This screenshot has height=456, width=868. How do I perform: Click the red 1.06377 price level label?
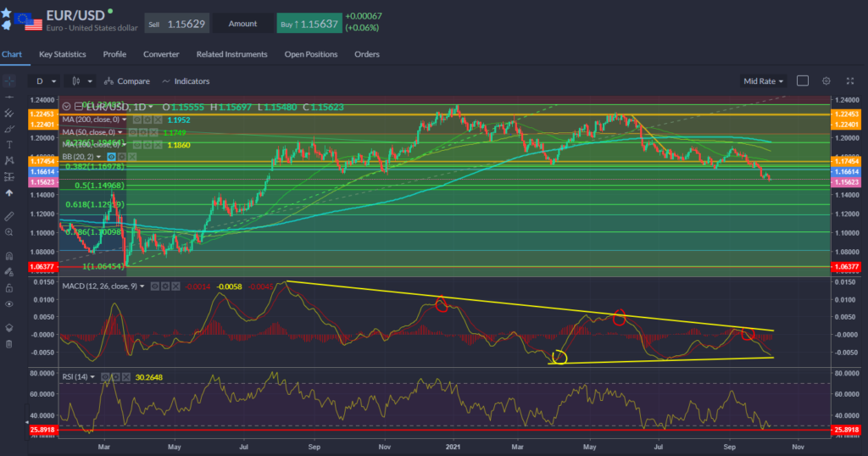click(x=42, y=266)
